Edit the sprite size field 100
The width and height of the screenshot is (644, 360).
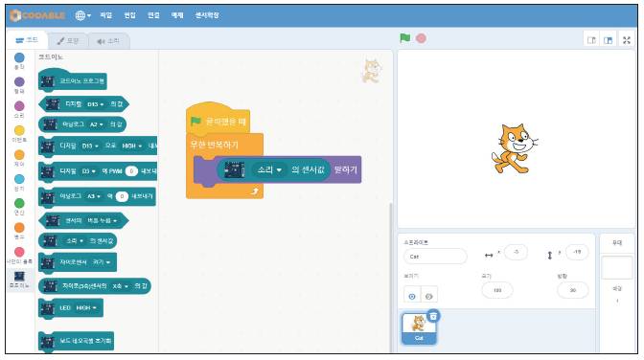point(497,290)
